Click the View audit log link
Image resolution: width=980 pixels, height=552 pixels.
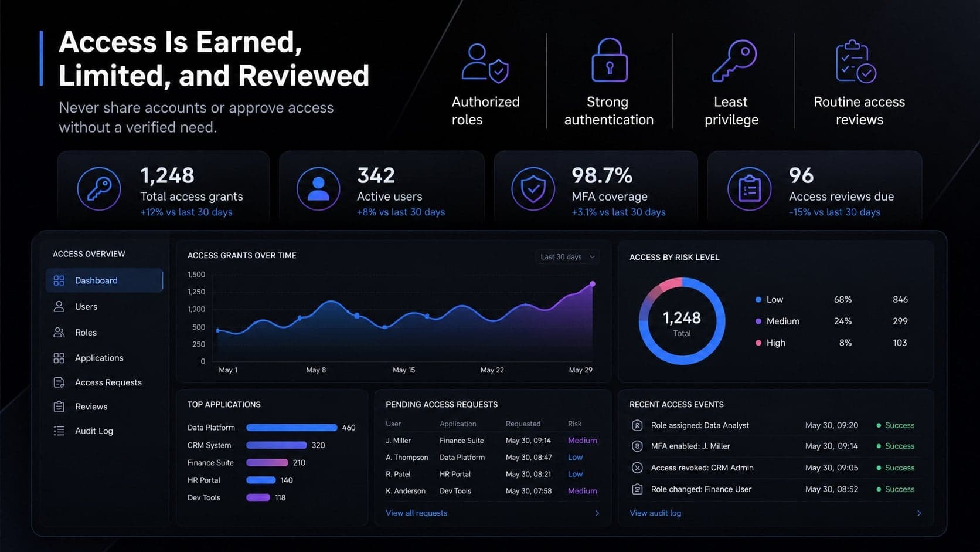655,513
